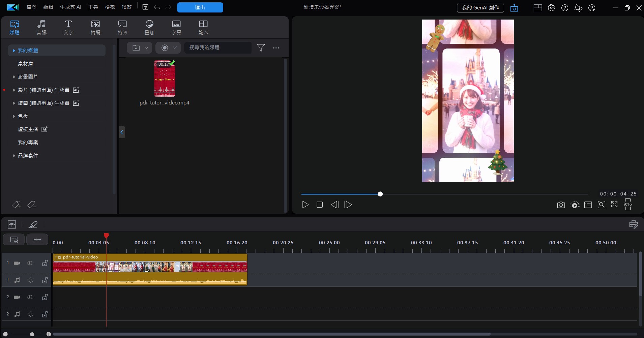Click the 匯出 export button
This screenshot has height=338, width=644.
[x=200, y=7]
